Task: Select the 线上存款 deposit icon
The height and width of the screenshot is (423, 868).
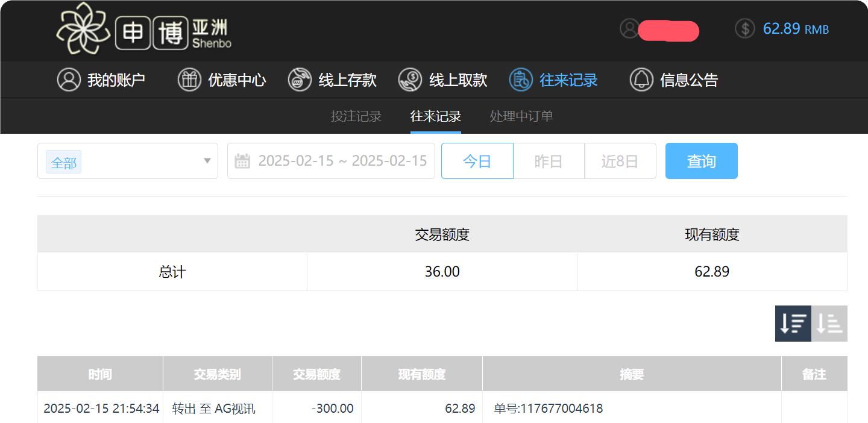Action: point(300,80)
